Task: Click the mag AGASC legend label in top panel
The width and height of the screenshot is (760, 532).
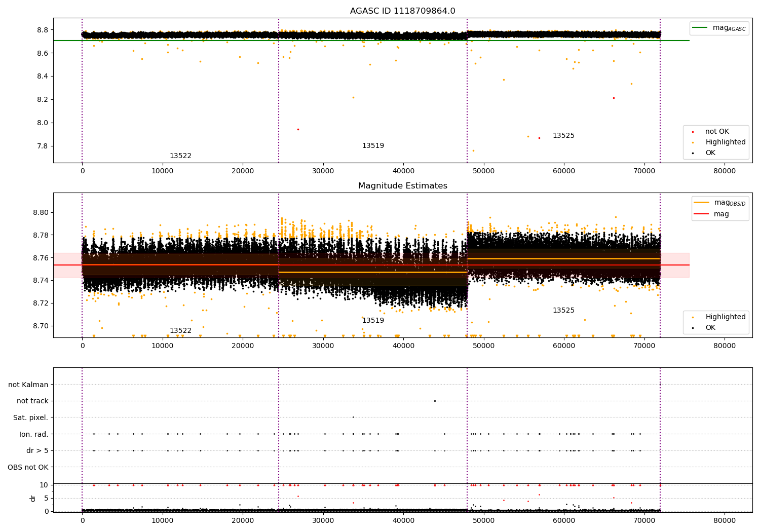Action: coord(729,28)
